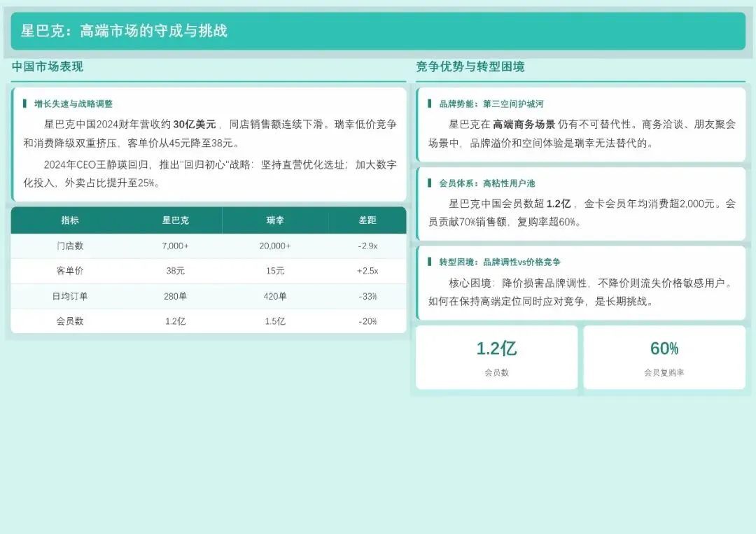Click the 差距 table column header

[367, 220]
